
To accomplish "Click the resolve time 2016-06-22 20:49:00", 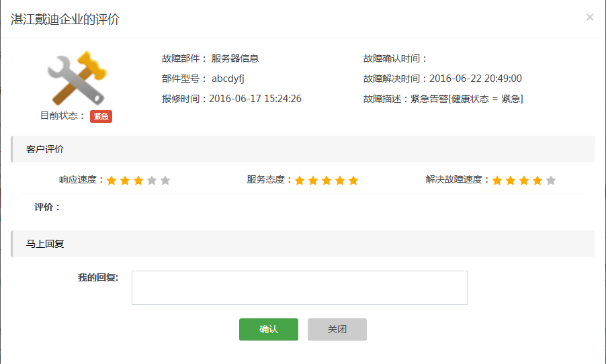I will 476,79.
